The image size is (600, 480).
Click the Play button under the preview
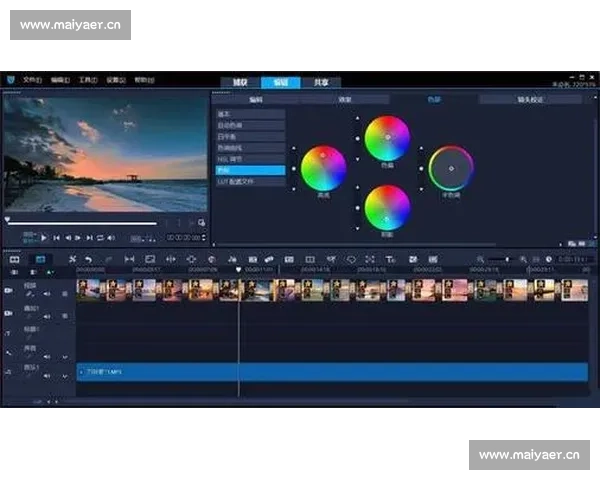point(44,237)
